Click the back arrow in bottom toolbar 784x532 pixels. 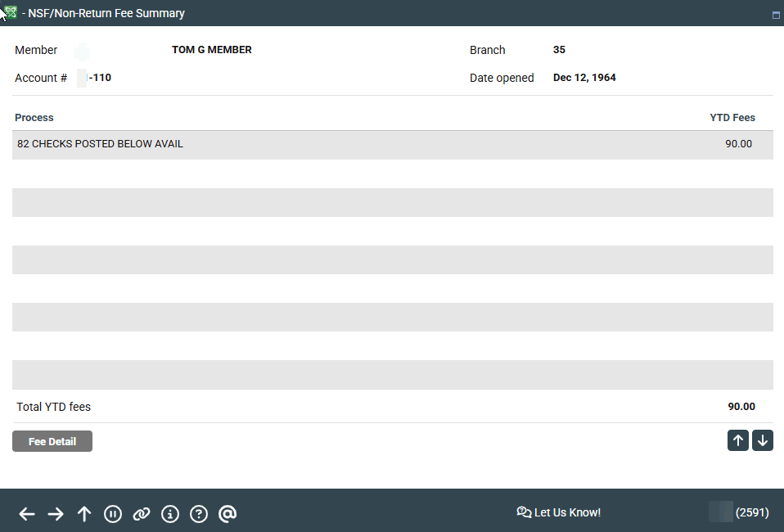(x=27, y=514)
